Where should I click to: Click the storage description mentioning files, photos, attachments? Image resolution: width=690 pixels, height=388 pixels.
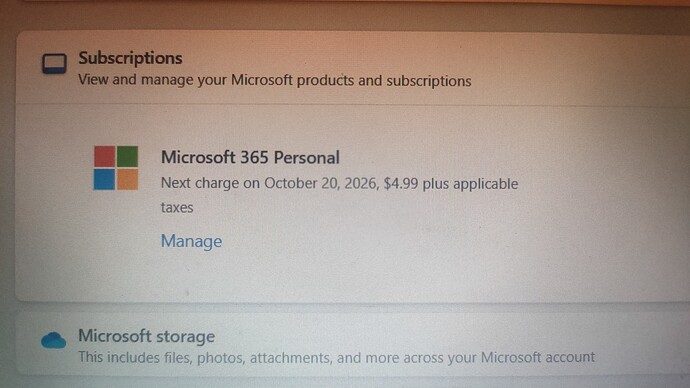(x=337, y=357)
